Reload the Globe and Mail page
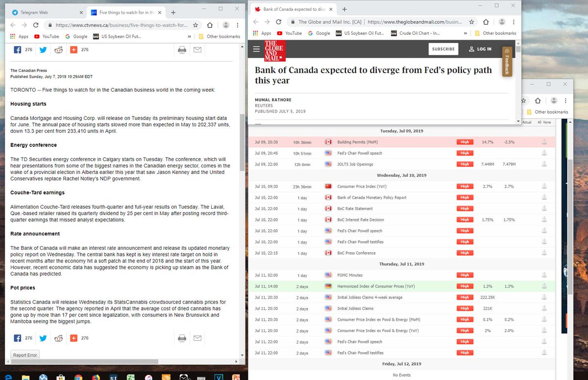Viewport: 588px width, 380px height. 279,22
